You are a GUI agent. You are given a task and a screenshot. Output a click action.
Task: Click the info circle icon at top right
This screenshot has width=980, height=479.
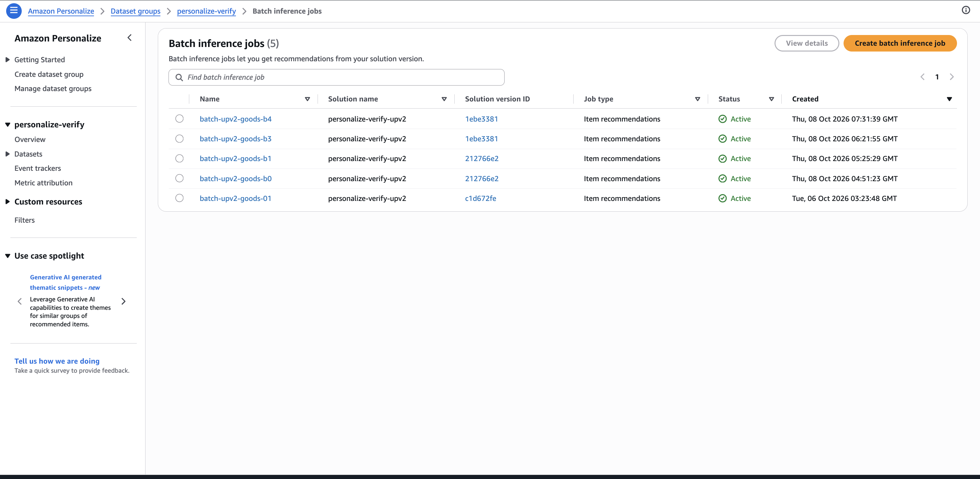[x=965, y=10]
